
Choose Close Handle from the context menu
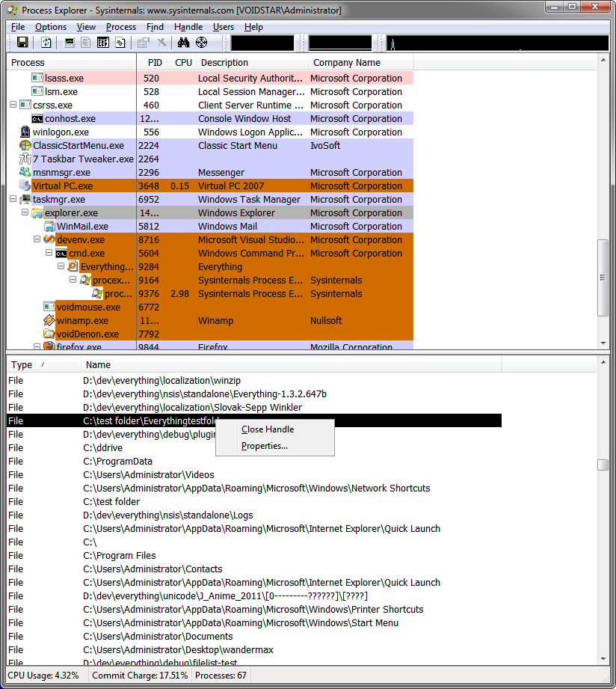[275, 429]
